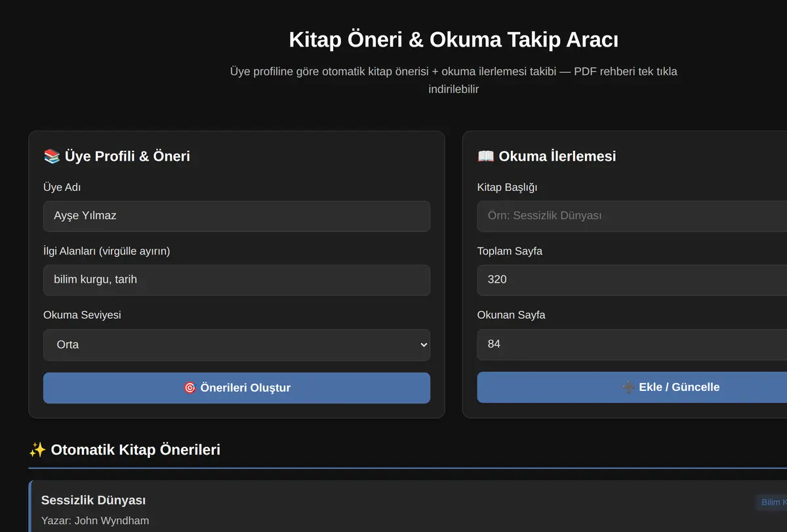Click the Yazar: John Wyndham text

[x=95, y=521]
